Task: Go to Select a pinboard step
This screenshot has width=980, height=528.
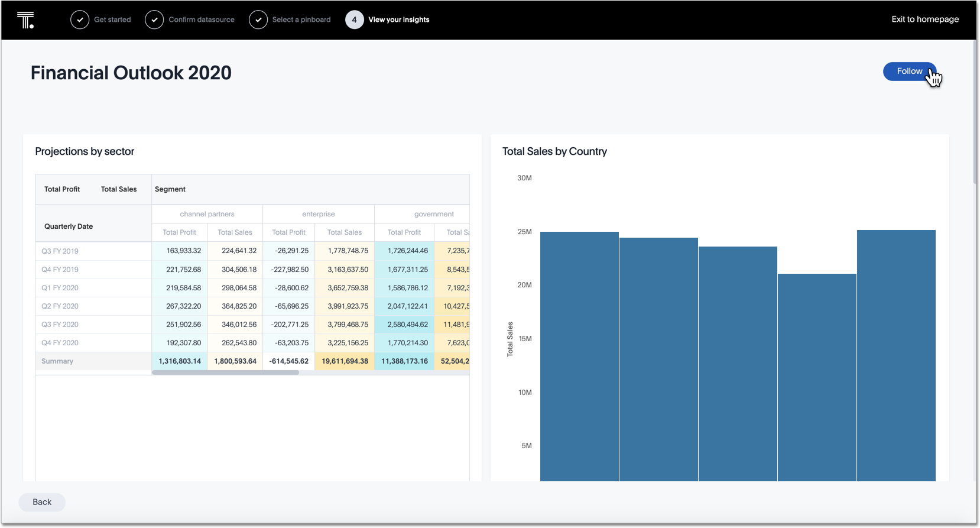Action: point(301,20)
